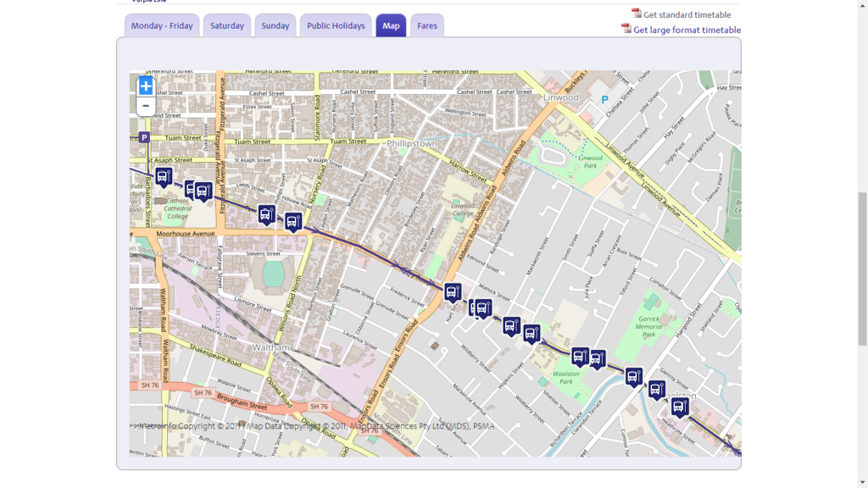The width and height of the screenshot is (868, 488).
Task: Select the Map tab
Action: 391,25
